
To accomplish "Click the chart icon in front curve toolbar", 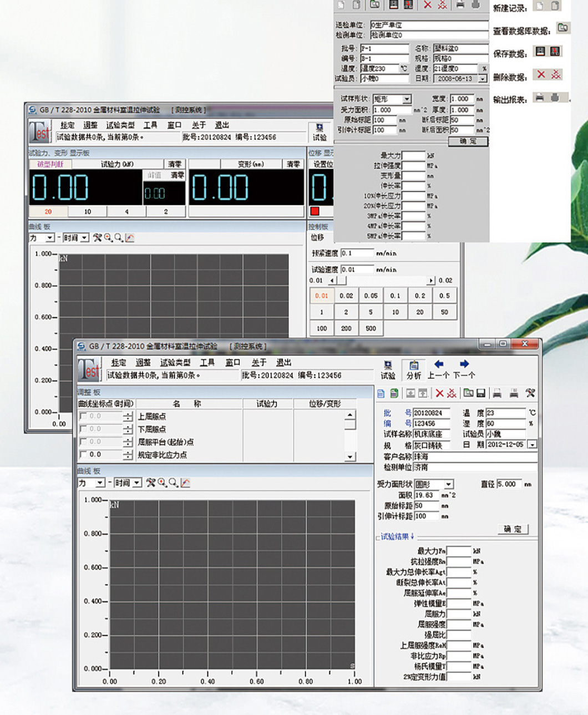I will 185,483.
